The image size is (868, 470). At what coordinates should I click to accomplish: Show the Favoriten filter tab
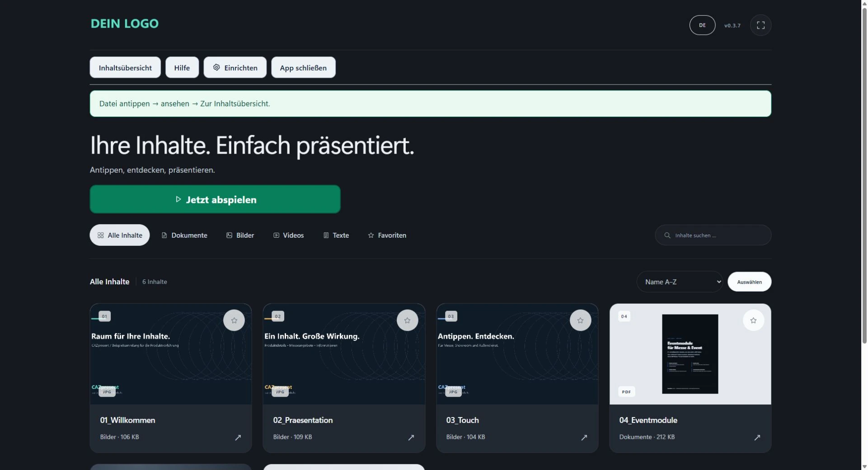387,235
